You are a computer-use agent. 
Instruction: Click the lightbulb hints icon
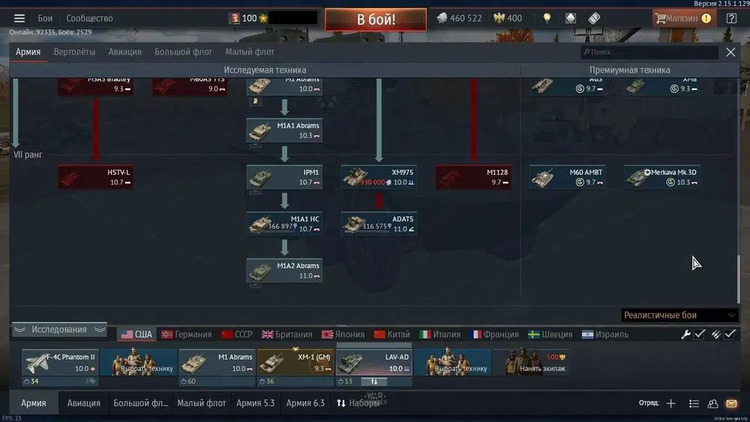tap(547, 18)
